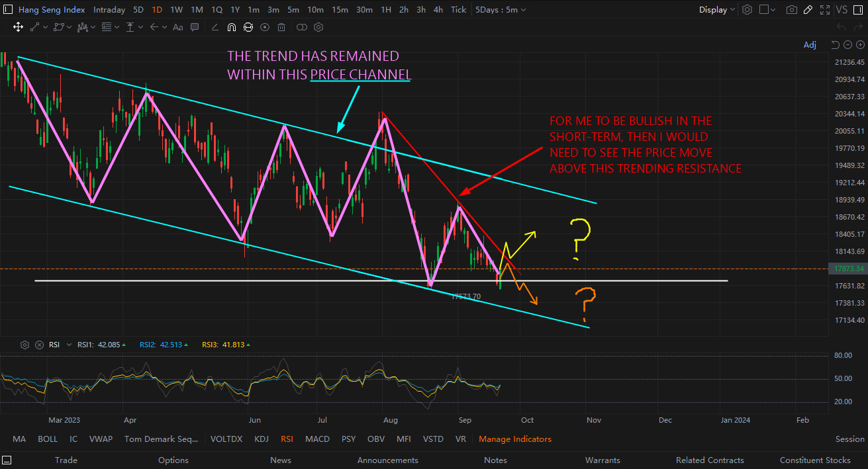
Task: Expand Fibonacci tool options arrow
Action: [117, 27]
